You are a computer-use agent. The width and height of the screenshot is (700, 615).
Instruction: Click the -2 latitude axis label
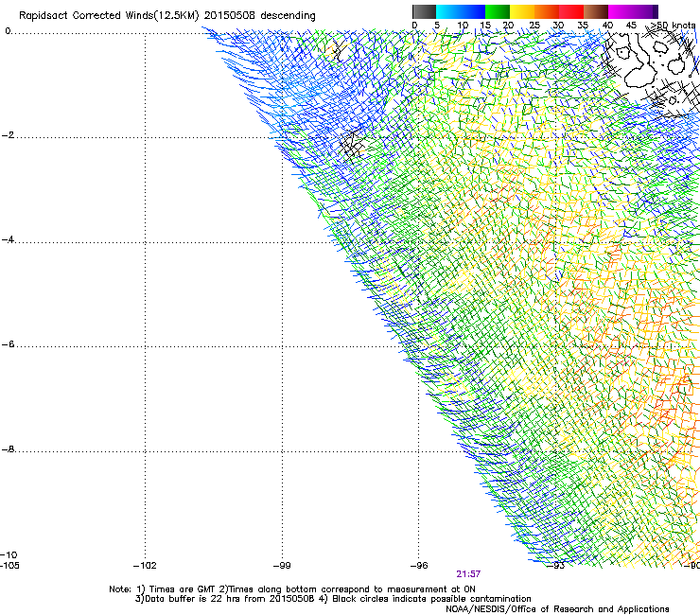(x=9, y=135)
